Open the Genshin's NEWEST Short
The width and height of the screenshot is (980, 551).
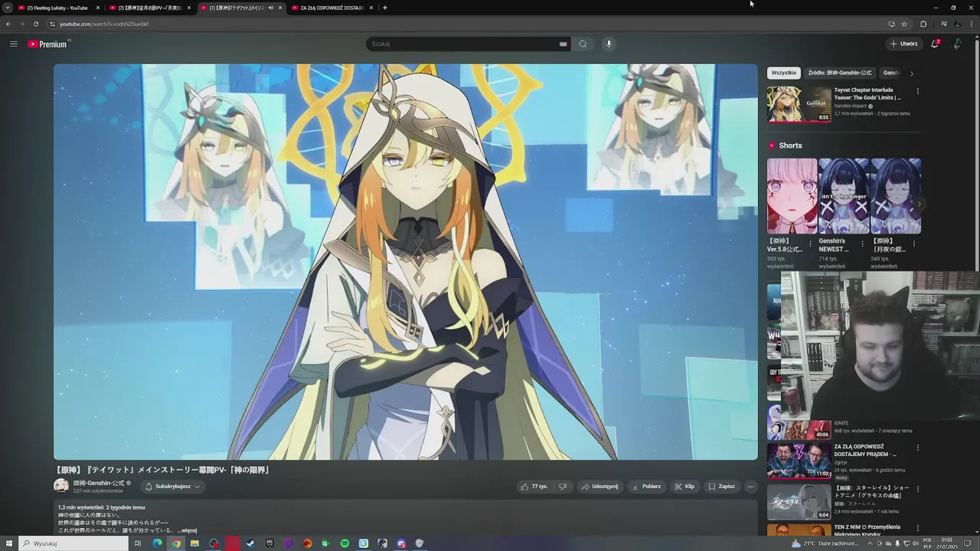tap(844, 196)
